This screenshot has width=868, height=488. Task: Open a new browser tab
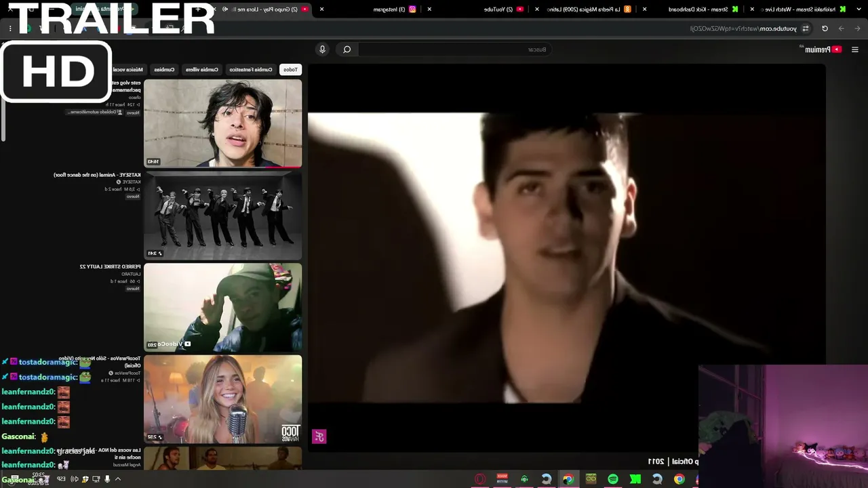pyautogui.click(x=197, y=9)
